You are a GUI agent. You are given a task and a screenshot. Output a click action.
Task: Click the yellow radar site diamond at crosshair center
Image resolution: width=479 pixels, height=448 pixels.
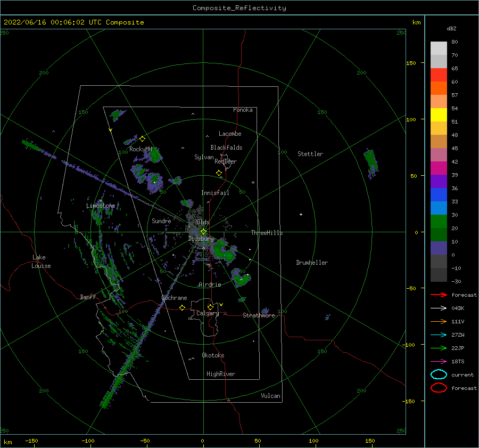click(x=203, y=232)
